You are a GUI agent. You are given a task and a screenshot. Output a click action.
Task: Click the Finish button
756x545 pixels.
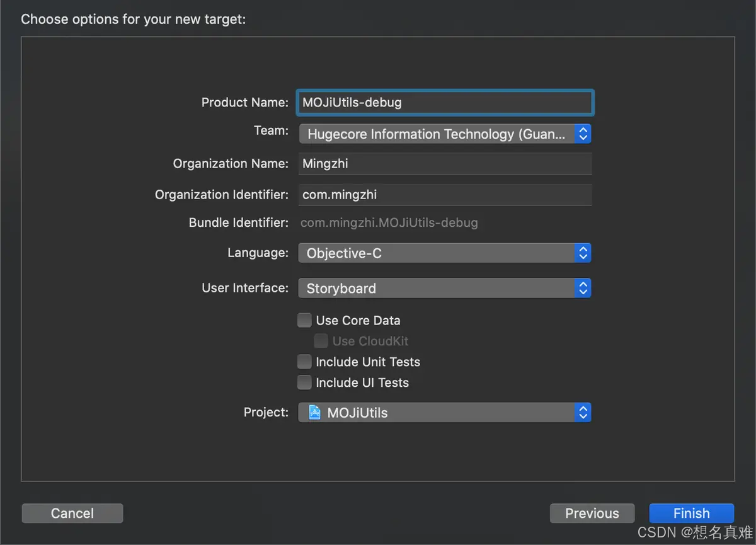tap(691, 513)
